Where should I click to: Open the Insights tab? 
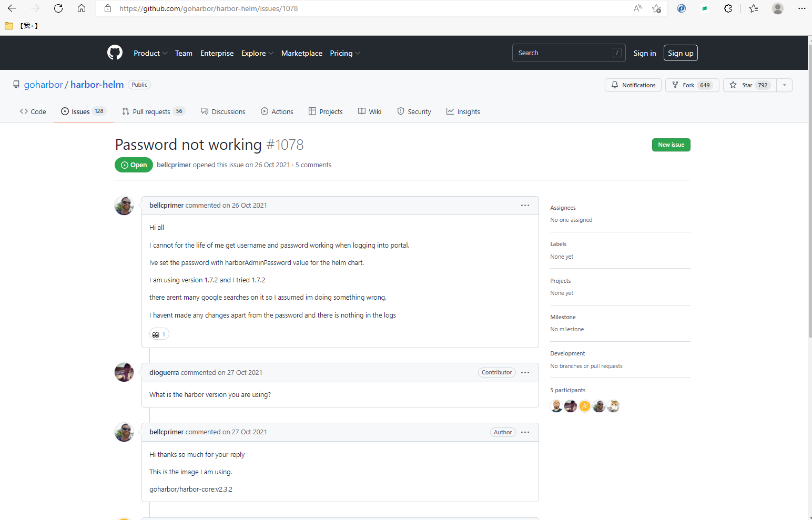click(x=463, y=111)
